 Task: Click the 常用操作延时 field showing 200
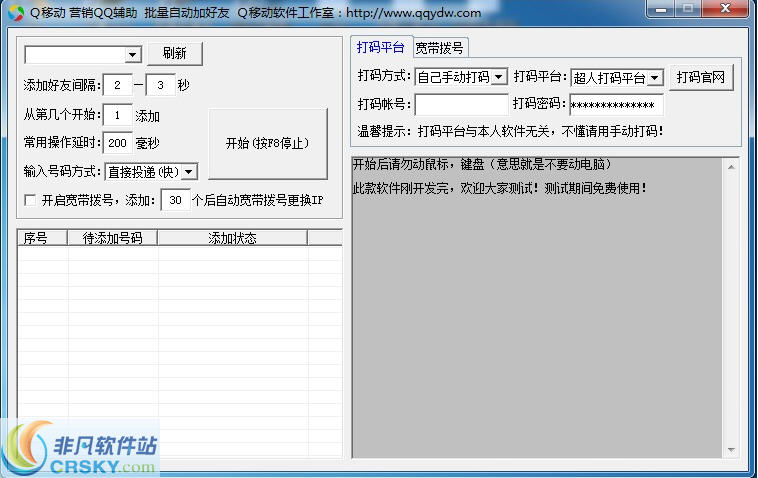(117, 143)
